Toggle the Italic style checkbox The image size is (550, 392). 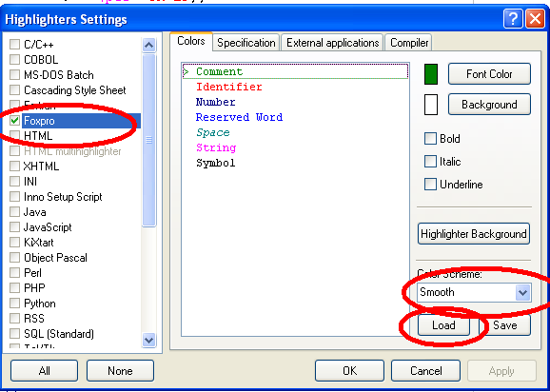click(x=430, y=162)
